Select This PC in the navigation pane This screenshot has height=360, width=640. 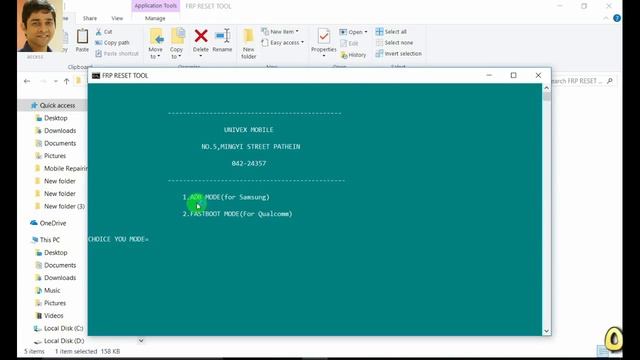[49, 240]
